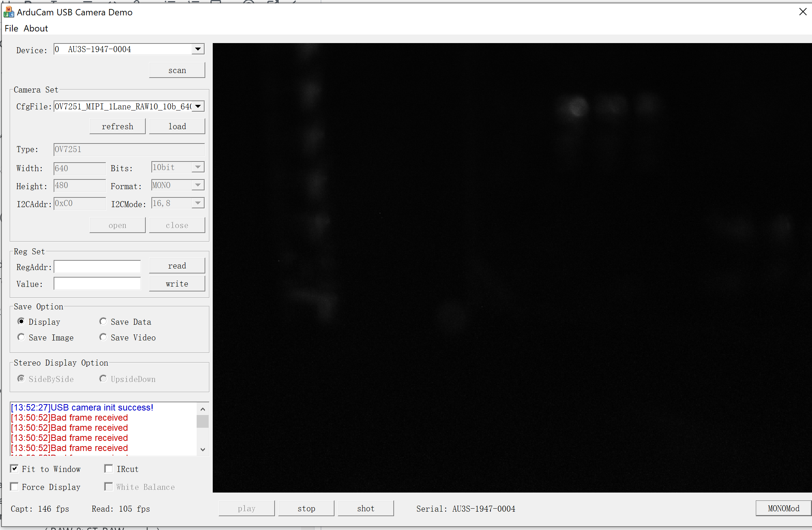Screen dimensions: 812x530
Task: Click the load button
Action: pos(177,126)
